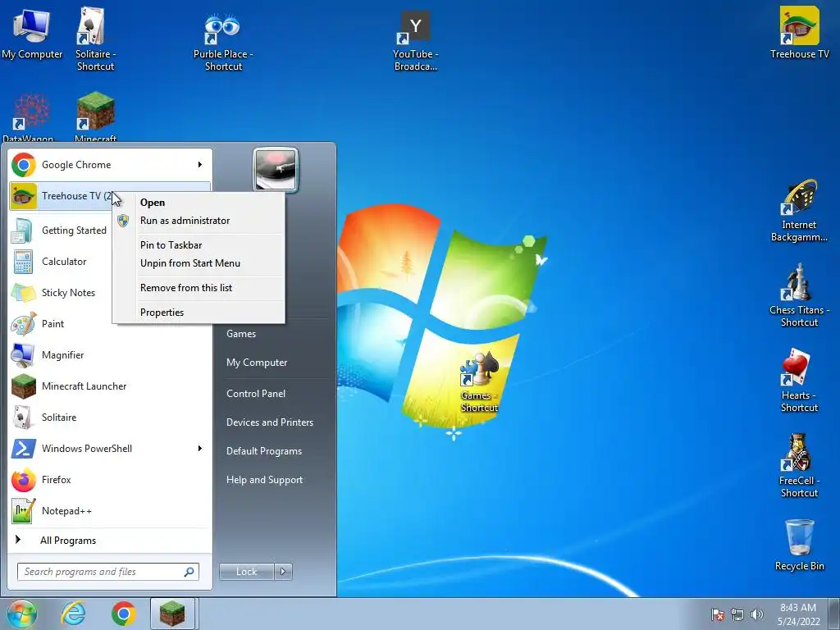This screenshot has width=840, height=630.
Task: Open the Recycle Bin
Action: tap(799, 545)
